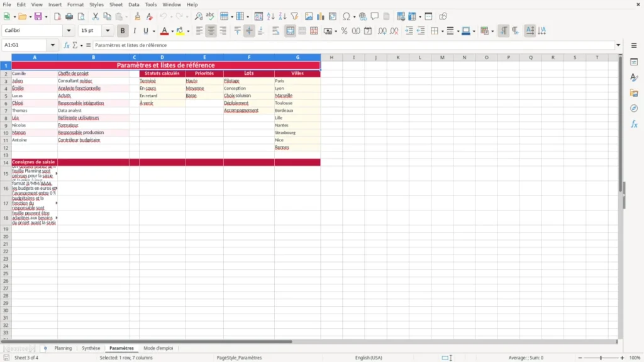This screenshot has width=644, height=362.
Task: Switch to the Planning sheet tab
Action: tap(63, 348)
